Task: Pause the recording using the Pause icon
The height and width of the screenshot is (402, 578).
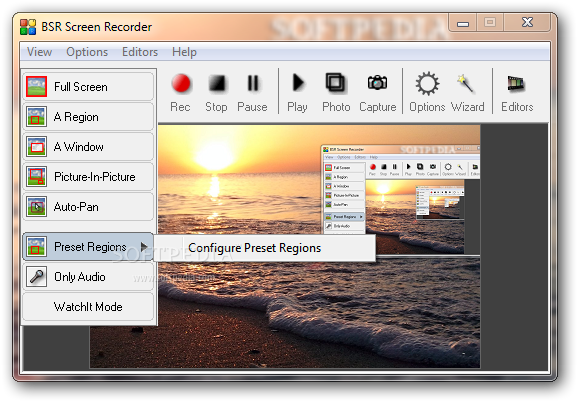Action: [253, 92]
